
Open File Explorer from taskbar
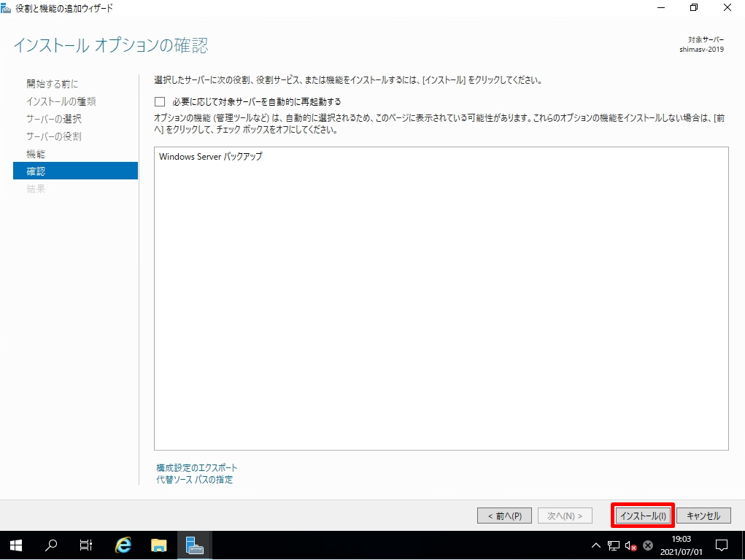pyautogui.click(x=158, y=545)
